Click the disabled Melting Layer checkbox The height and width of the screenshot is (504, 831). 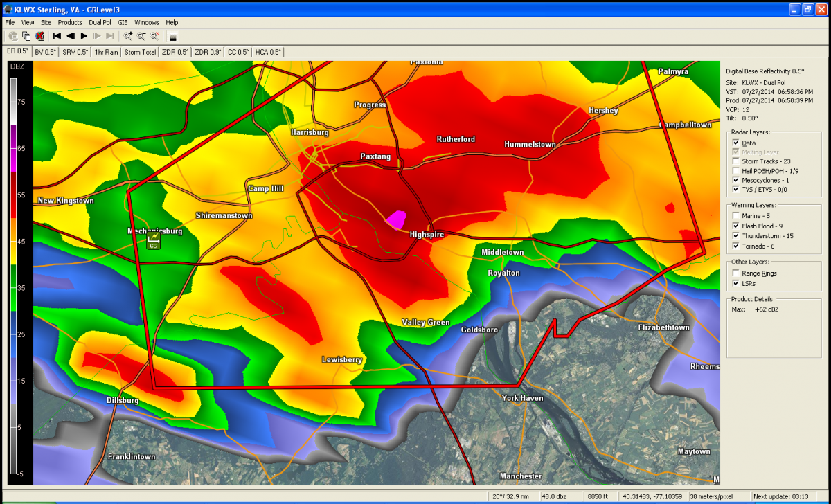(736, 152)
